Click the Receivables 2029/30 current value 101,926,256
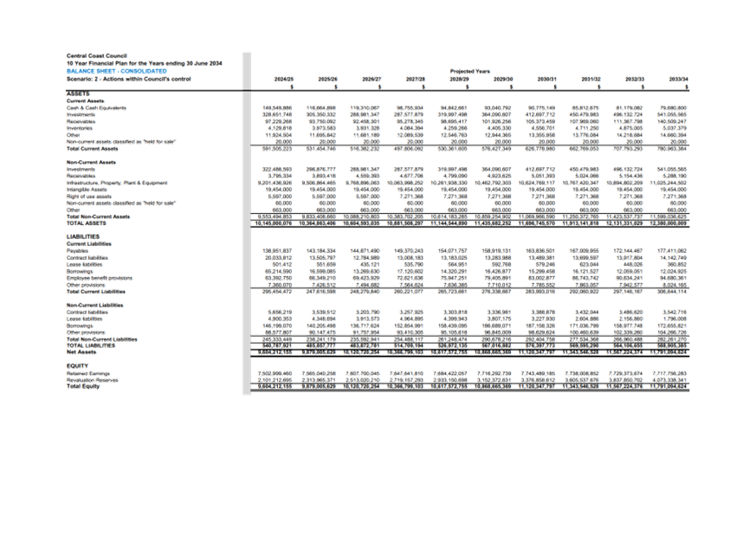The width and height of the screenshot is (756, 535). point(496,121)
